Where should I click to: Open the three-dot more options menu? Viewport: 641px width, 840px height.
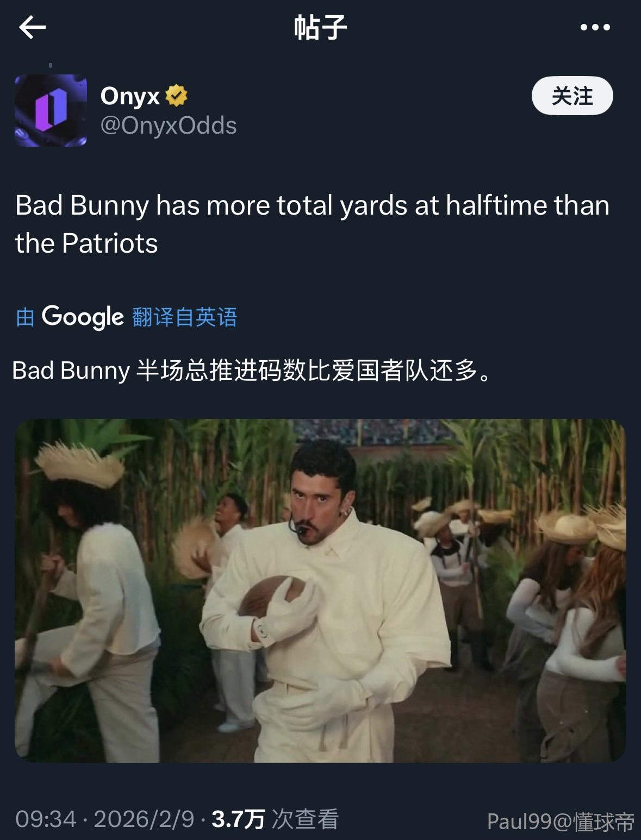pyautogui.click(x=595, y=27)
